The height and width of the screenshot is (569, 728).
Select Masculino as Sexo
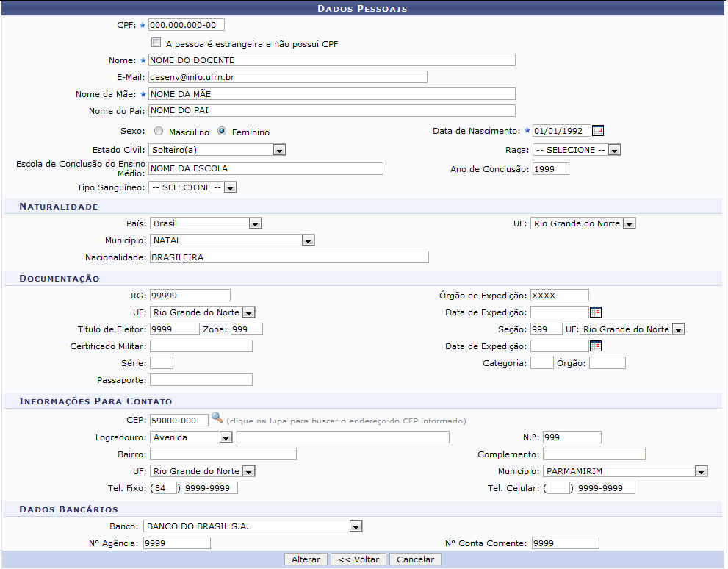coord(159,132)
